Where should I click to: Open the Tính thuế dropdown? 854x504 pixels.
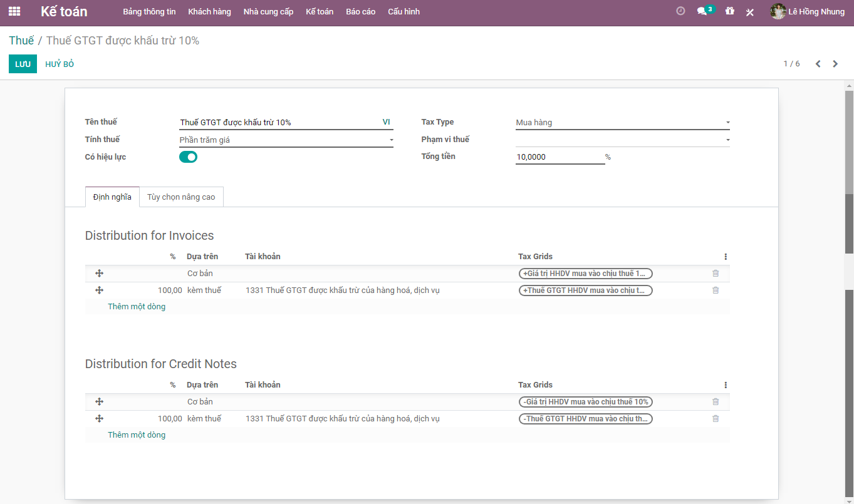tap(286, 140)
